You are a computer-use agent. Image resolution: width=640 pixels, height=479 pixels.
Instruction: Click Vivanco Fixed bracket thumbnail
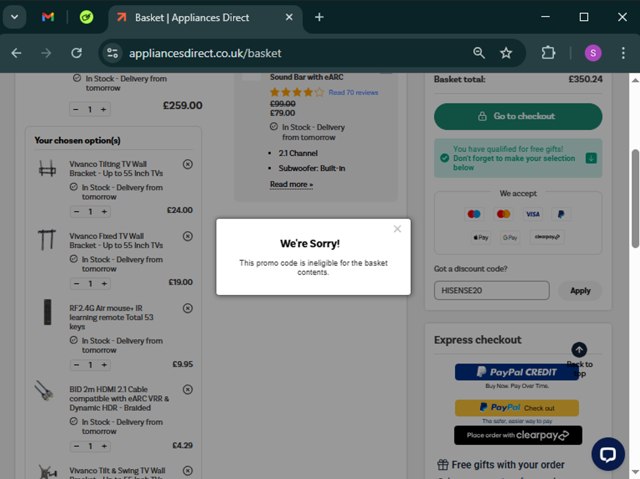tap(47, 239)
